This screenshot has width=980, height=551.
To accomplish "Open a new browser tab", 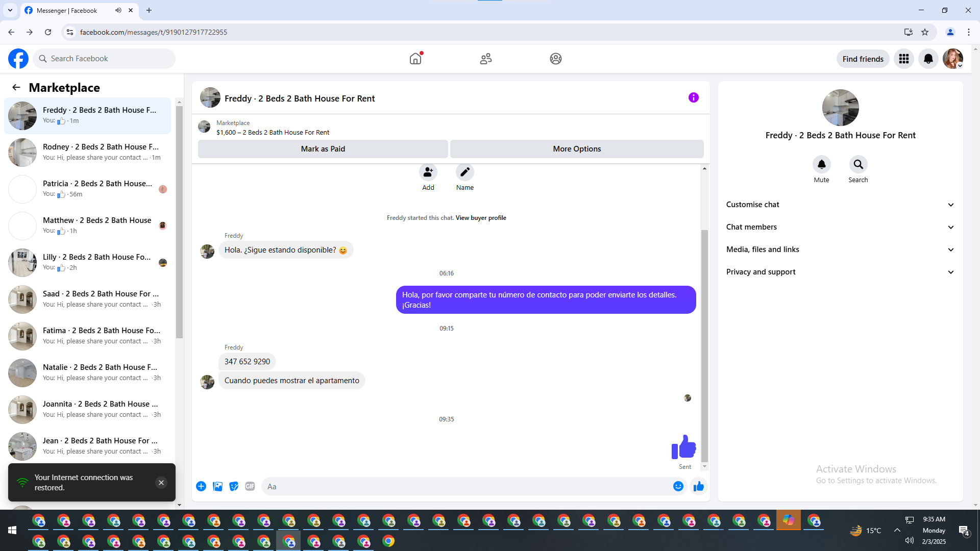I will click(149, 10).
